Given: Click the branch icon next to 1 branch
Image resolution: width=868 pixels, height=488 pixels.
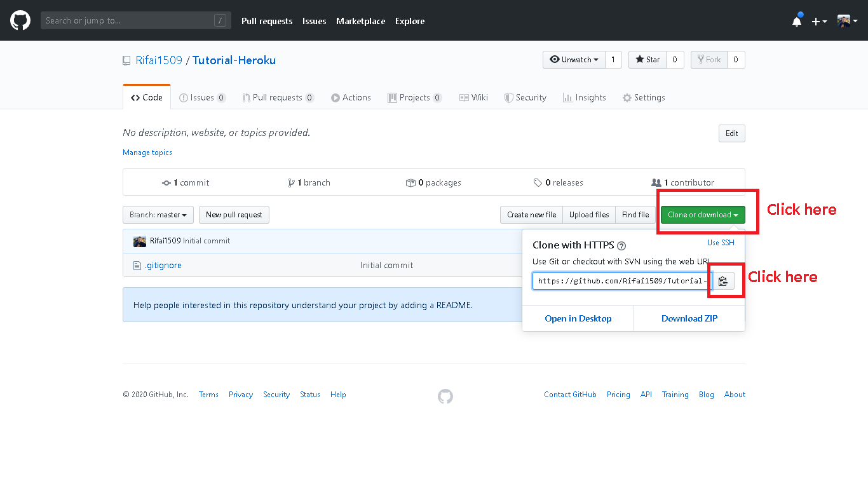Looking at the screenshot, I should (x=291, y=182).
